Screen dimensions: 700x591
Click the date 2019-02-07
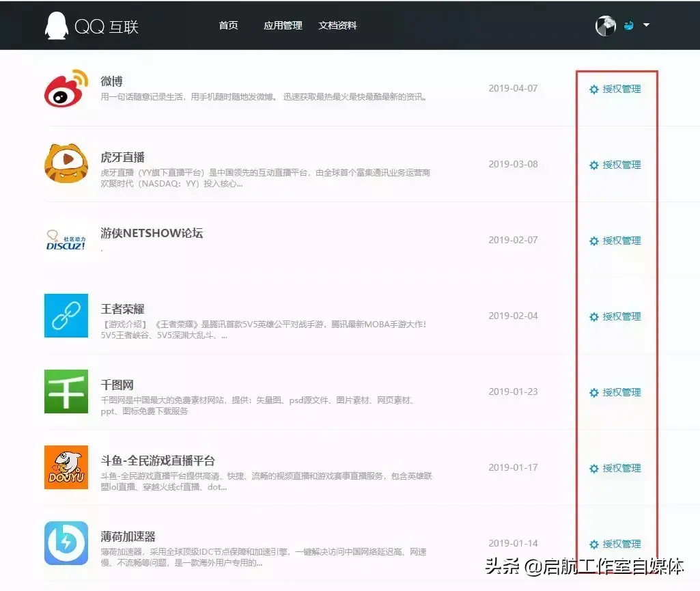(513, 240)
